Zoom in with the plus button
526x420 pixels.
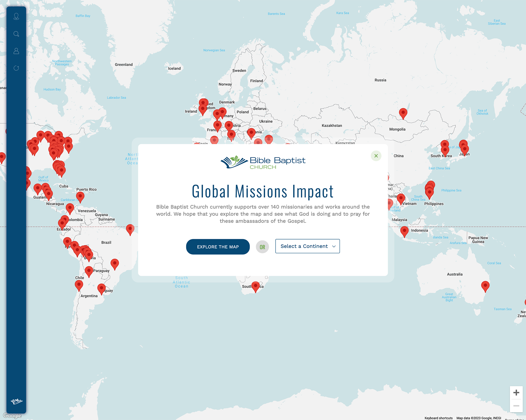(516, 393)
